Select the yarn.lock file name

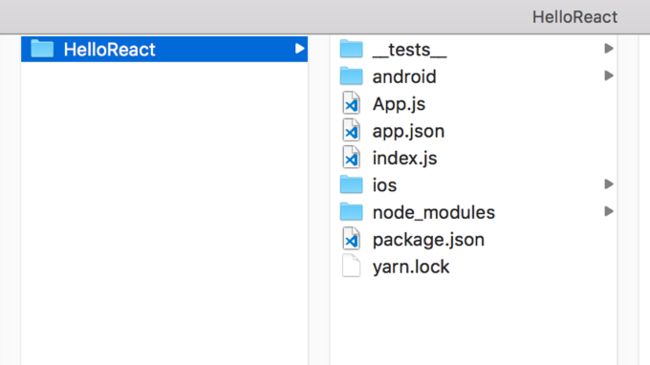point(411,267)
